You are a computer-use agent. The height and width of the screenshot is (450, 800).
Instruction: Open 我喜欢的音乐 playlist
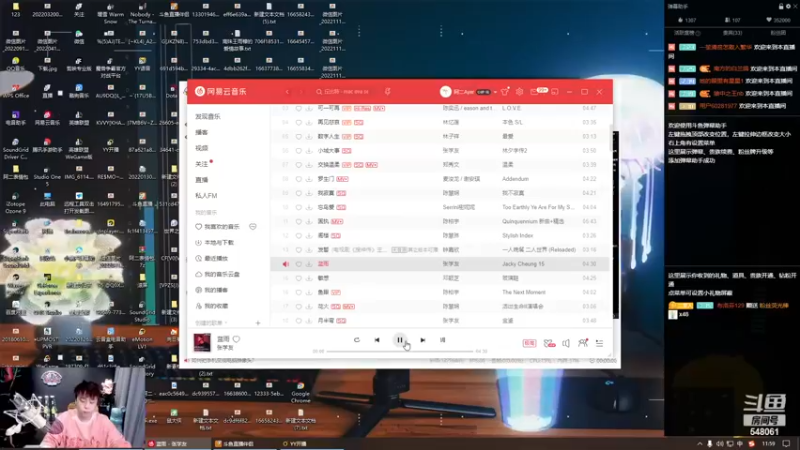click(x=221, y=227)
